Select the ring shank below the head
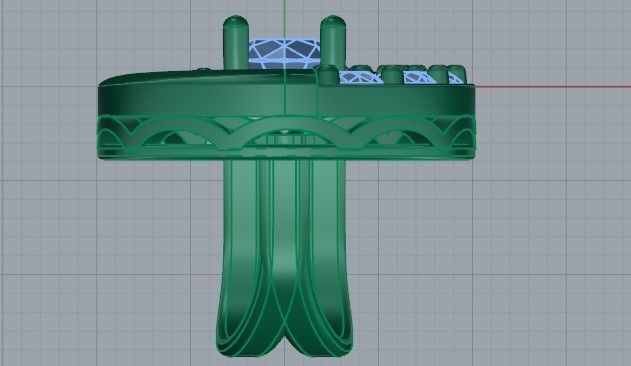This screenshot has height=366, width=631. coord(285,258)
